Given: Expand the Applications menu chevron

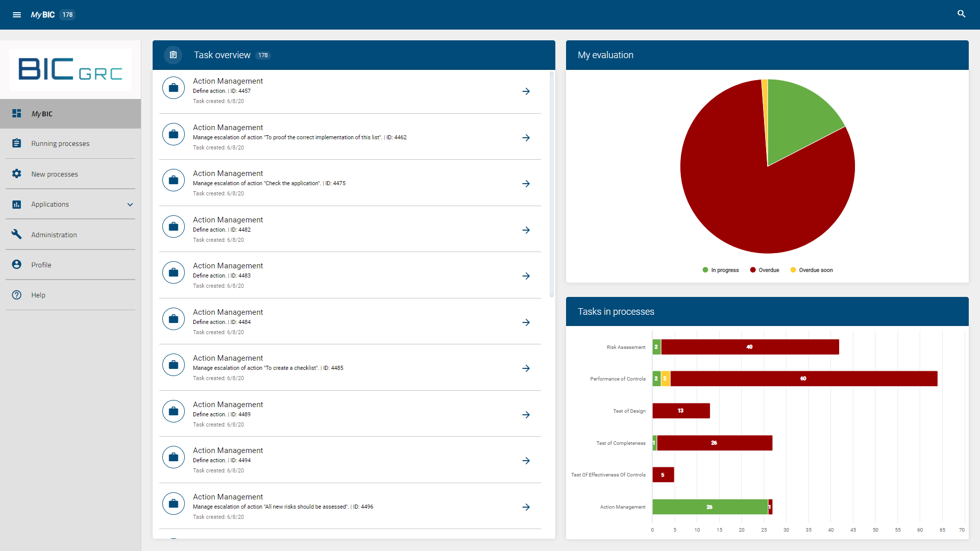Looking at the screenshot, I should coord(130,205).
